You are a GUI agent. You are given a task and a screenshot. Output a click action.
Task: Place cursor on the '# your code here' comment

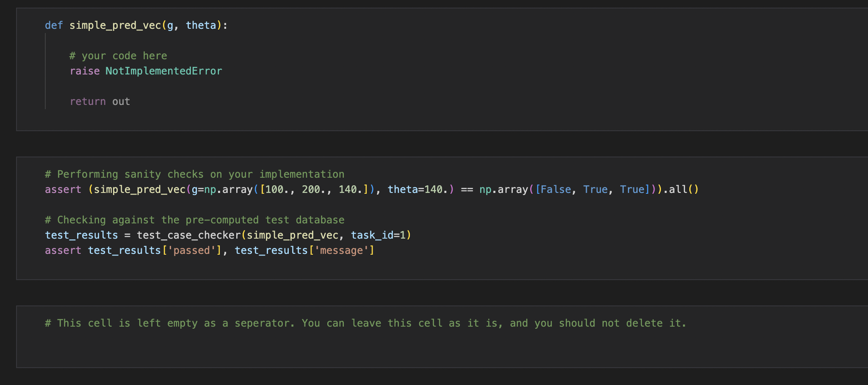coord(119,55)
